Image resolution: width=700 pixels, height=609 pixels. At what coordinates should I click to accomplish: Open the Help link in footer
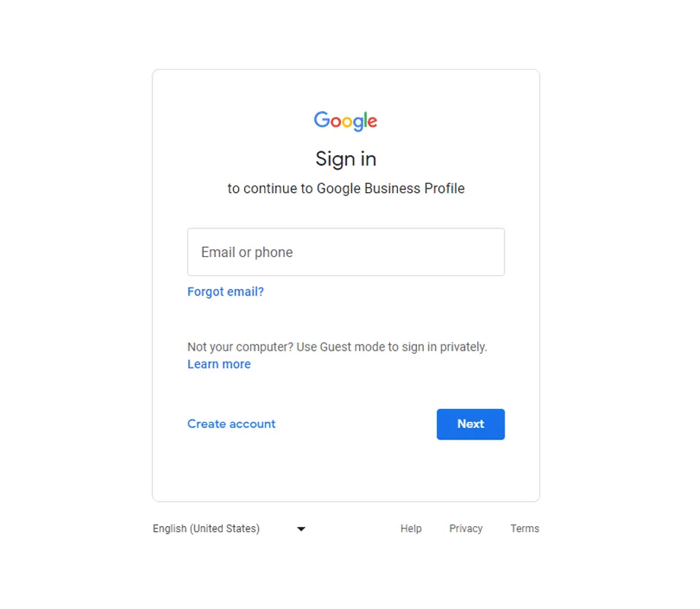click(411, 528)
